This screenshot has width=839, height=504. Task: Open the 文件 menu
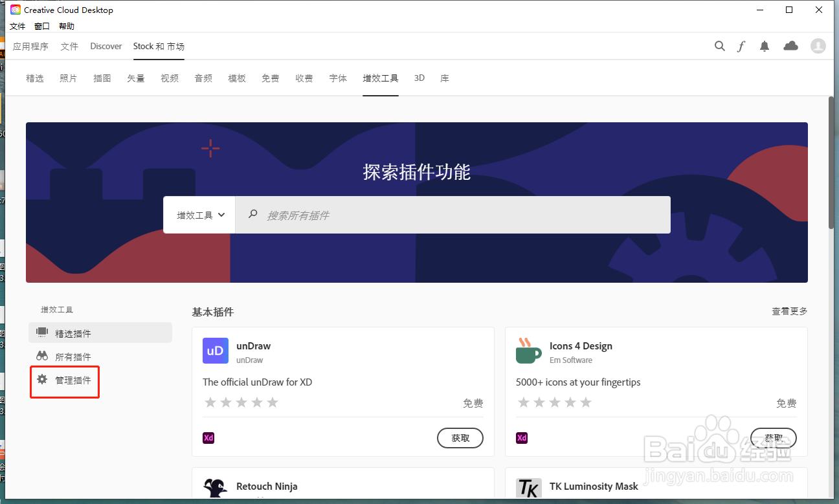tap(17, 27)
